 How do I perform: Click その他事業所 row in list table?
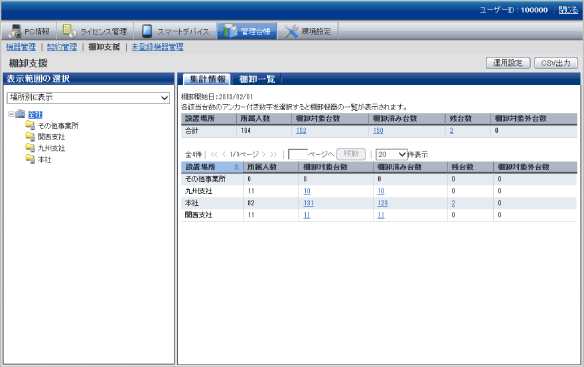tap(379, 179)
